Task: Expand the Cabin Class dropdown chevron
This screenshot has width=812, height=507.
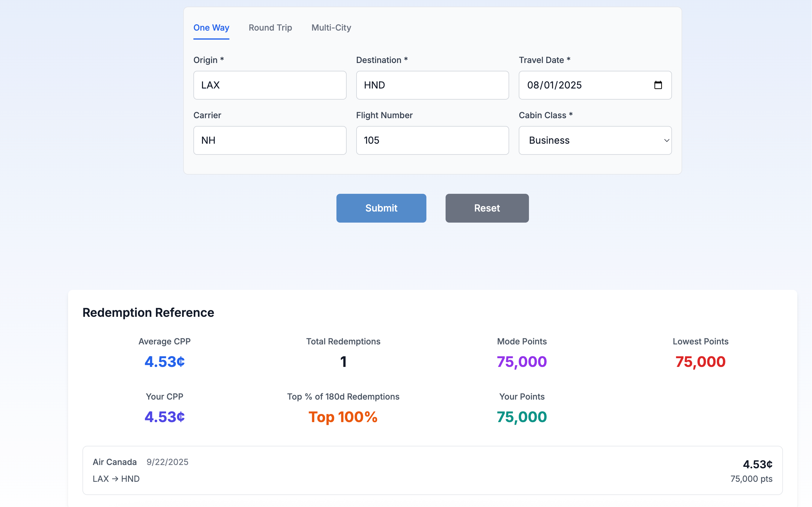Action: [666, 140]
